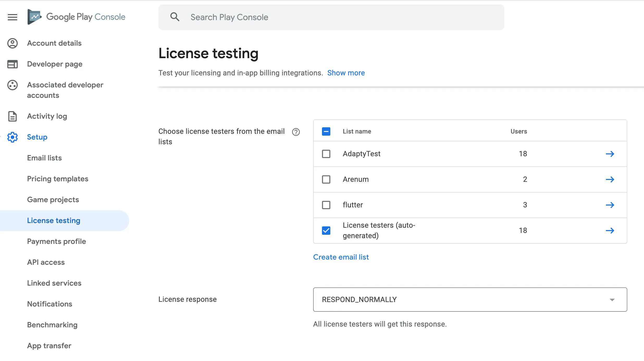The height and width of the screenshot is (361, 644).
Task: Click the Show more link
Action: (346, 73)
